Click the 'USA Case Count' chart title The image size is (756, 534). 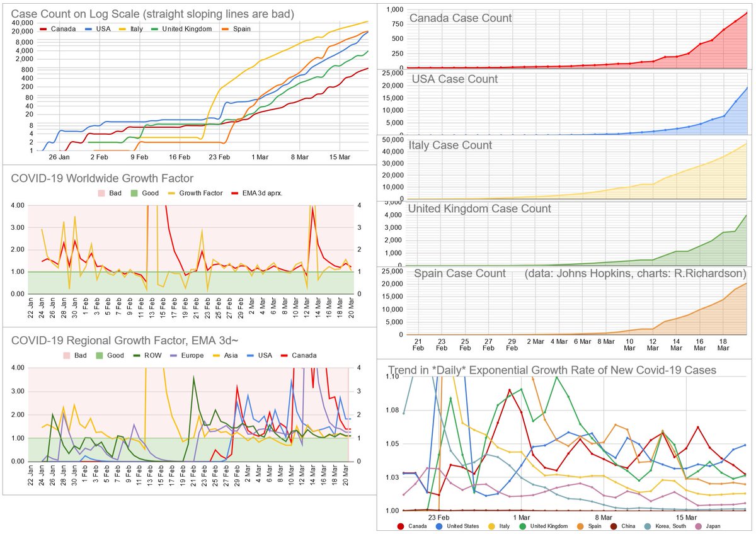pos(454,79)
